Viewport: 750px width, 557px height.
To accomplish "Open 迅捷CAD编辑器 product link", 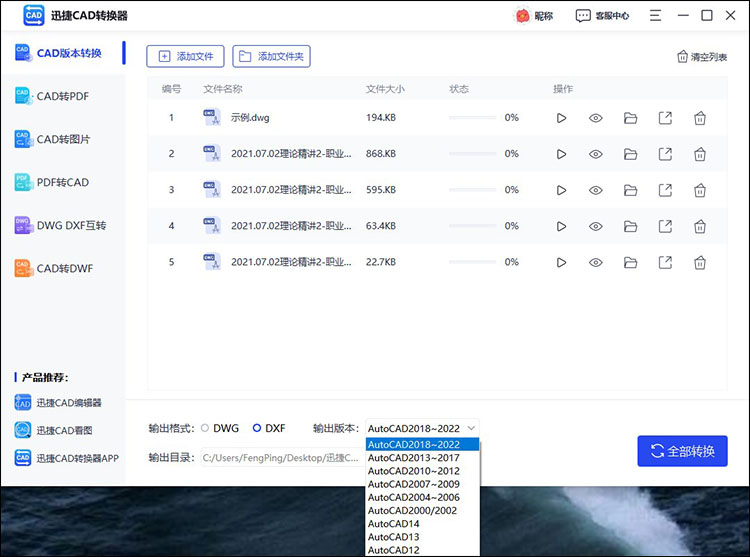I will click(x=58, y=403).
